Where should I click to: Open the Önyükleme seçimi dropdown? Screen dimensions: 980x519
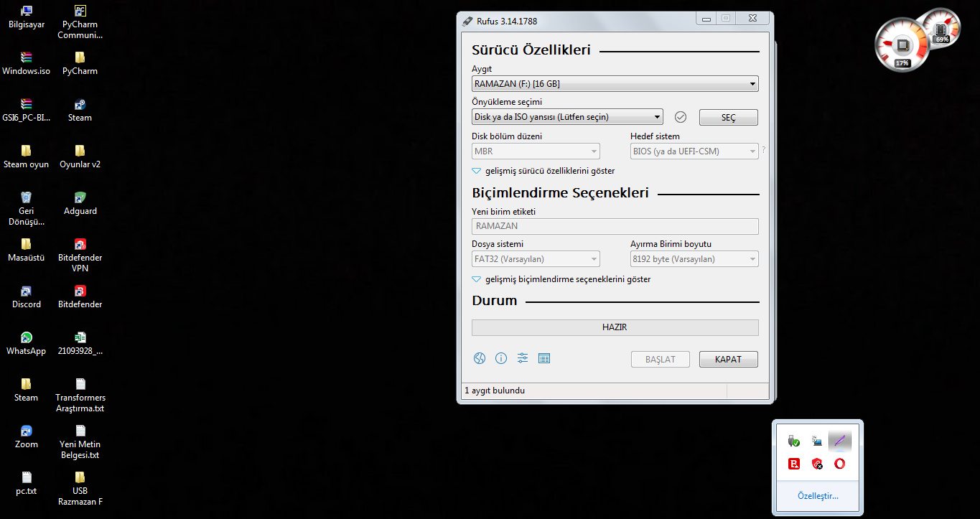click(567, 117)
